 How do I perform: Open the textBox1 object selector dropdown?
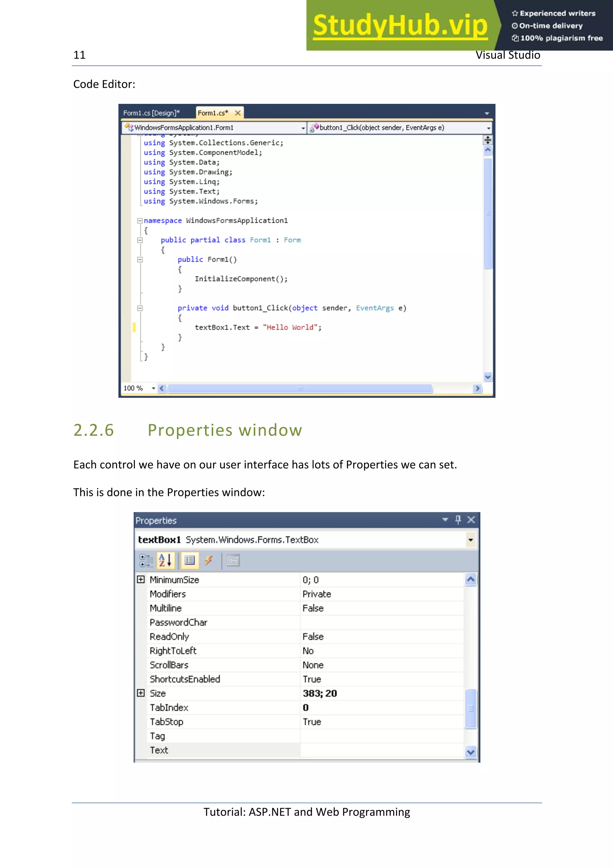(471, 540)
